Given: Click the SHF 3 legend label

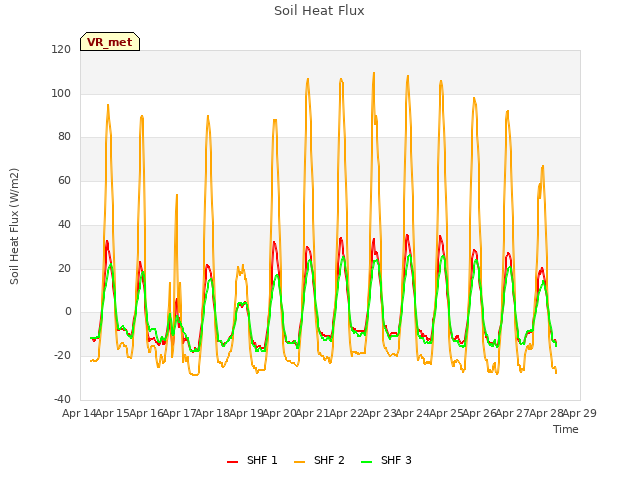Looking at the screenshot, I should click(396, 460).
